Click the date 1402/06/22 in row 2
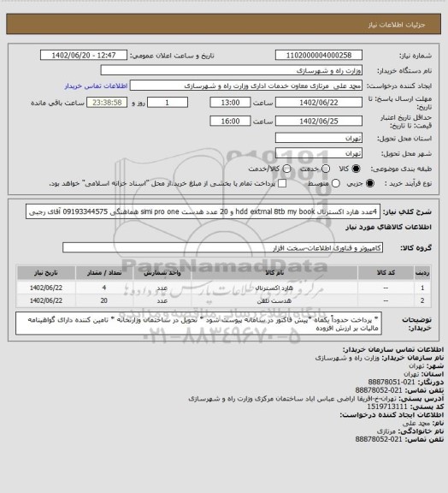 click(x=46, y=301)
